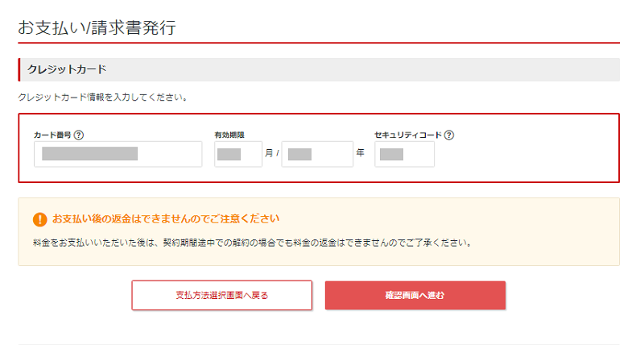Click the クレジットカード section header

point(67,69)
